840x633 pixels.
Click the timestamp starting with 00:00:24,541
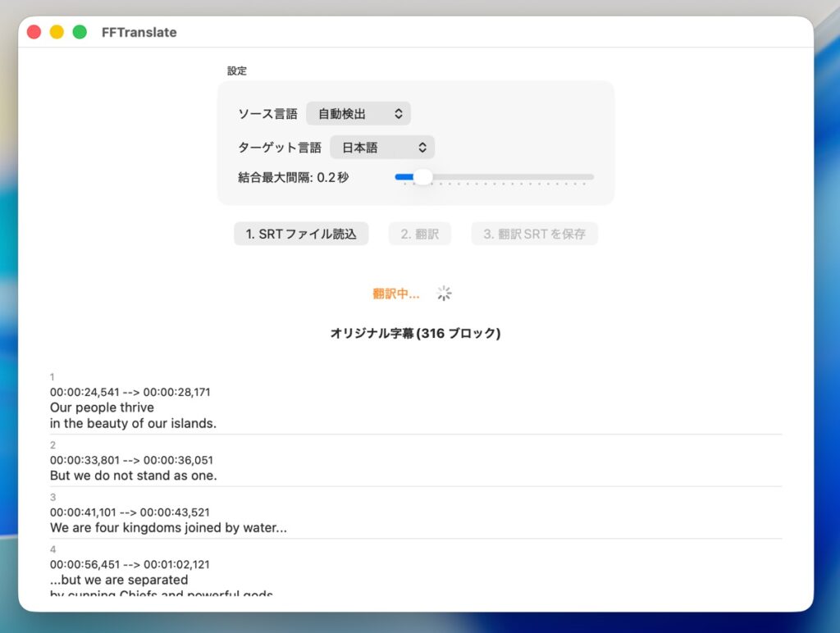click(x=130, y=392)
